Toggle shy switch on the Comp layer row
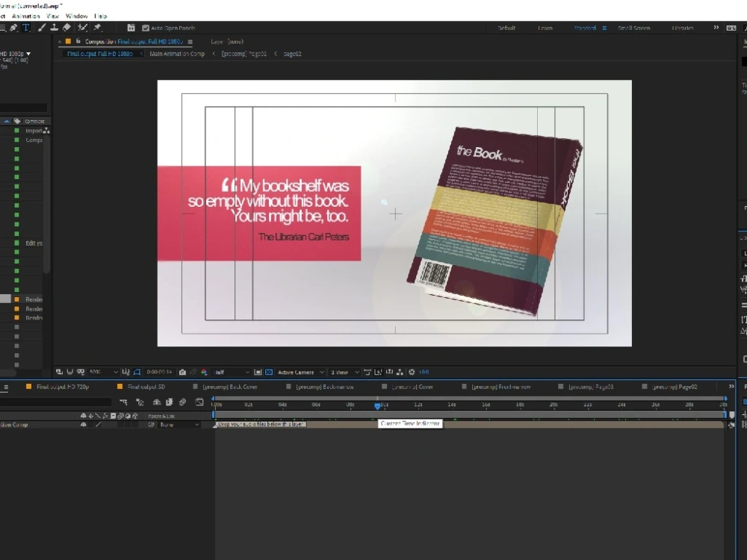Viewport: 747px width, 560px height. coord(84,424)
